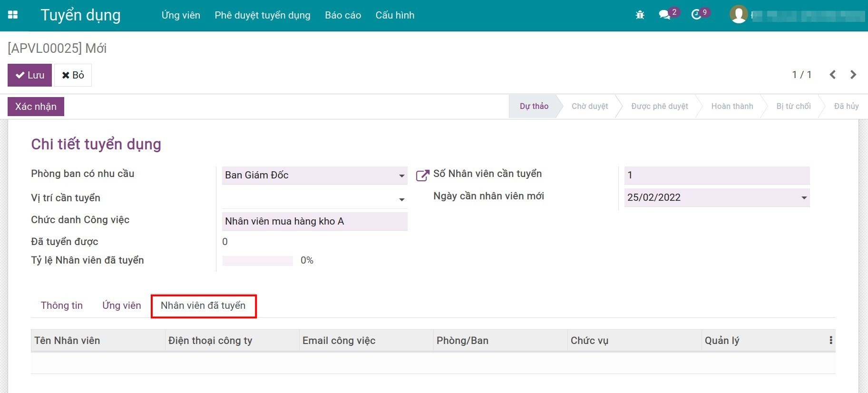The height and width of the screenshot is (393, 868).
Task: Open the Ứng viên top menu
Action: [181, 15]
